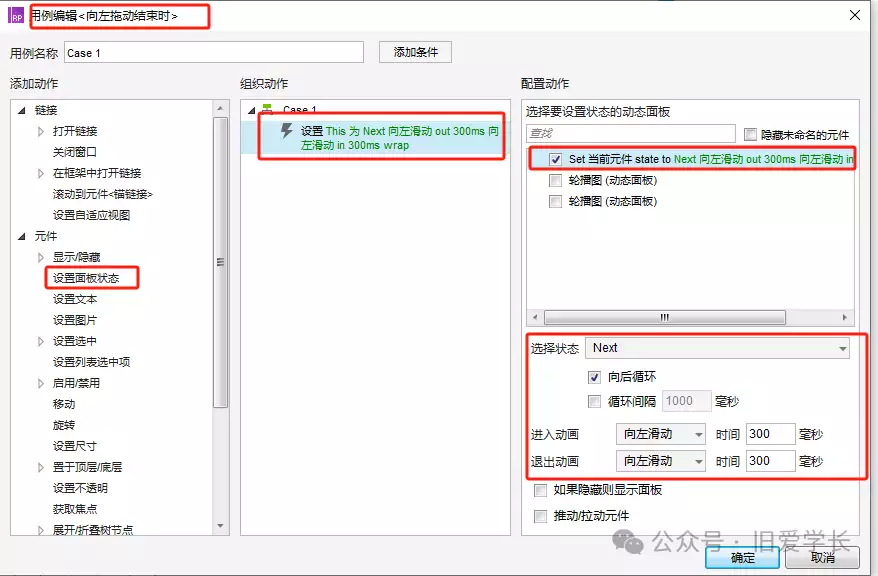Select 设置自适应视图 action

pyautogui.click(x=91, y=215)
